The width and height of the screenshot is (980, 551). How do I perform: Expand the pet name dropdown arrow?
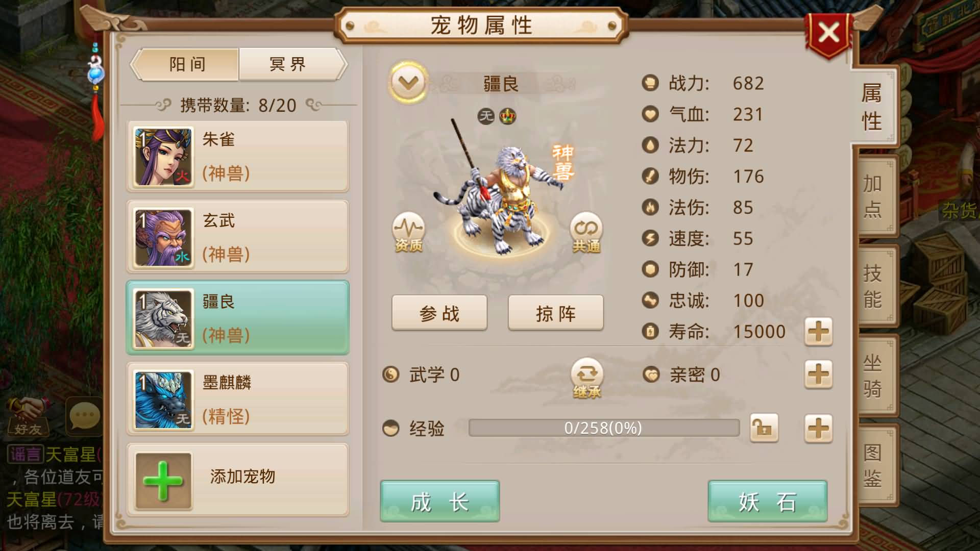point(408,82)
